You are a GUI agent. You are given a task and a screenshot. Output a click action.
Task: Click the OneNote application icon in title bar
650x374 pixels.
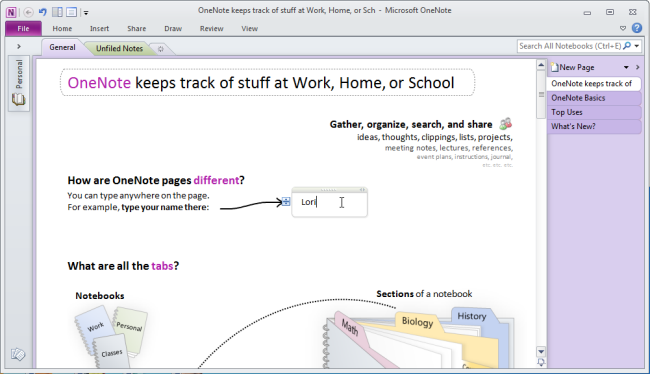11,12
